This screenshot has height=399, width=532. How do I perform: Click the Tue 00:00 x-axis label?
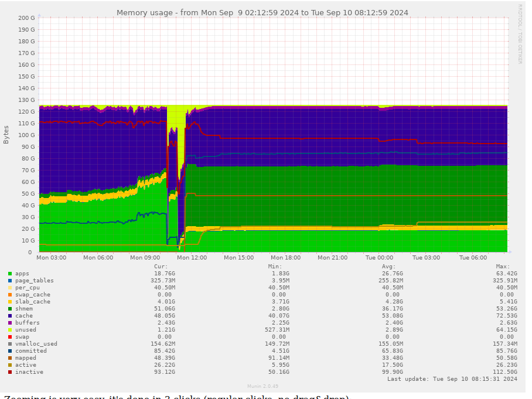(x=379, y=258)
